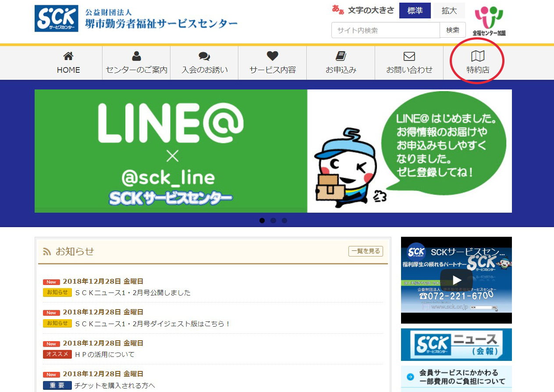
Task: Click the 文字の大きさ label
Action: click(x=371, y=11)
